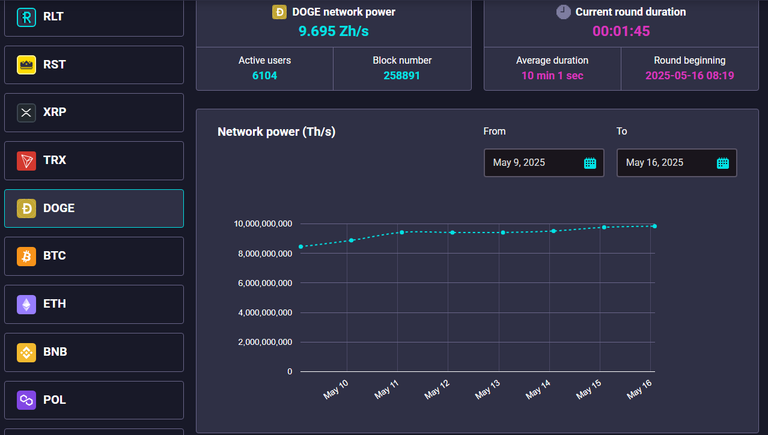Click the Average duration value 10 min 1 sec
Viewport: 768px width, 435px height.
pyautogui.click(x=552, y=75)
